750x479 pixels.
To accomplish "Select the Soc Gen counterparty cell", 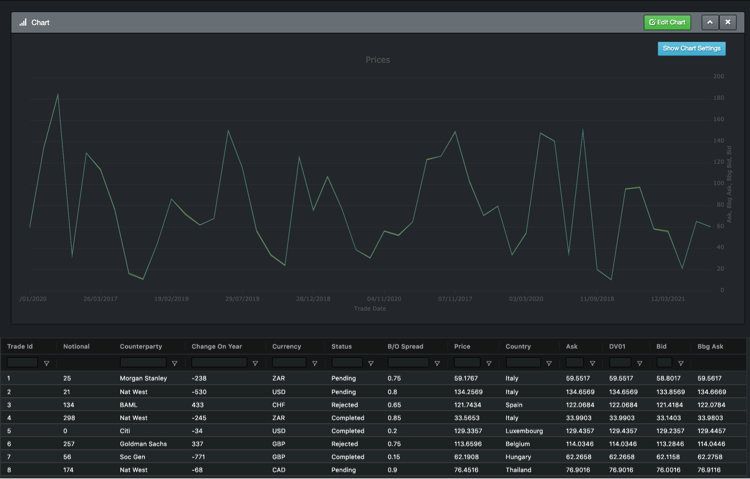I will tap(132, 457).
